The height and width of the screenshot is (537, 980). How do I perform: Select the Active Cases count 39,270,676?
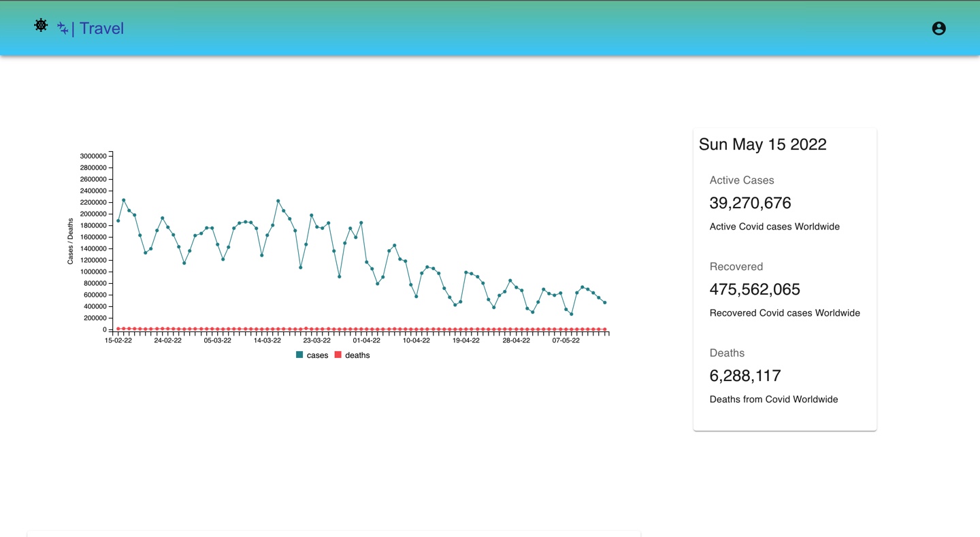[x=750, y=203]
